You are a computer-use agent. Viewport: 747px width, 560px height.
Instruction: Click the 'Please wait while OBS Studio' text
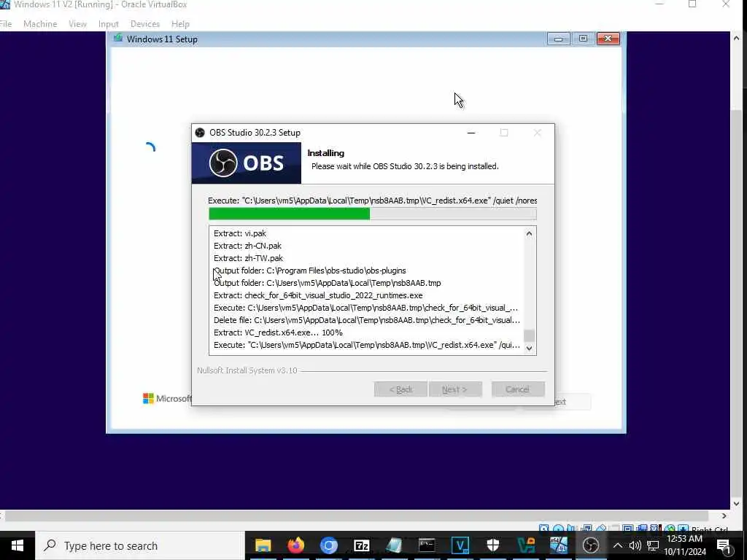405,166
